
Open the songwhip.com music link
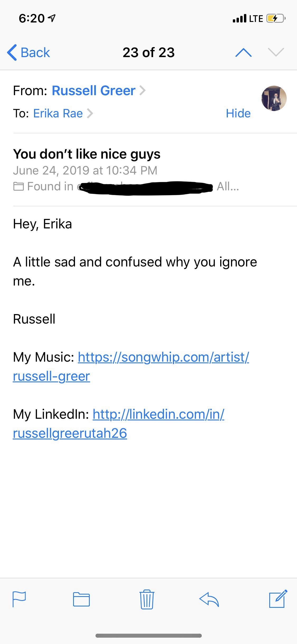pos(163,357)
